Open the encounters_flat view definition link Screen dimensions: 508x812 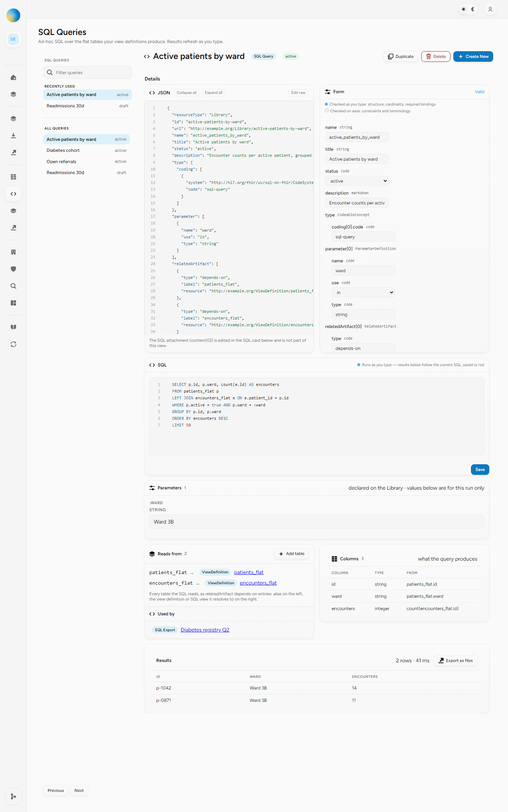(x=258, y=583)
